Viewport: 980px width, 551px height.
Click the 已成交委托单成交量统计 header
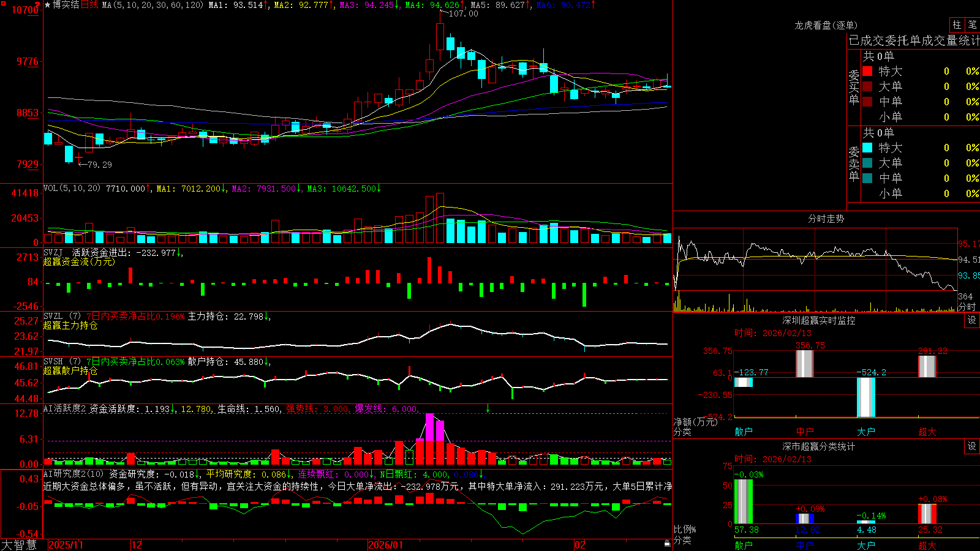(x=914, y=40)
